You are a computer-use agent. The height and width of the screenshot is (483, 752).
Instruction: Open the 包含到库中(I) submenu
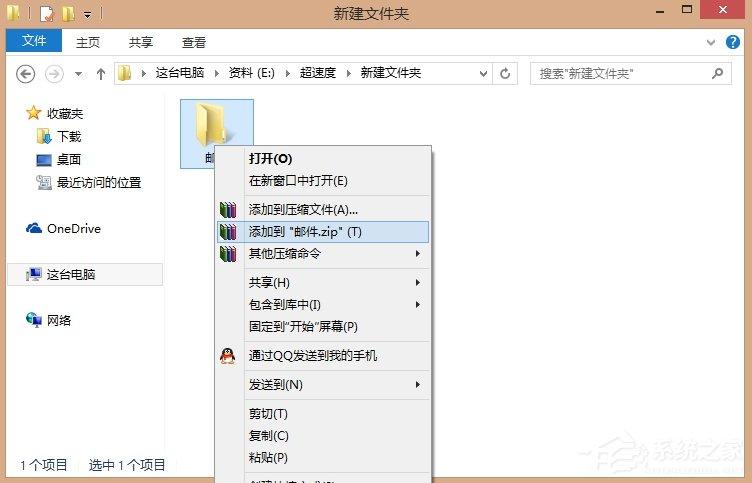pos(323,305)
